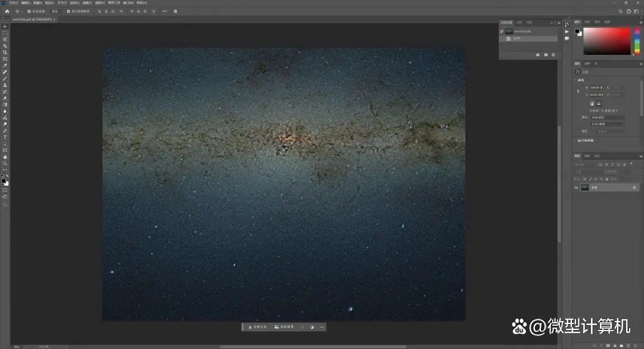Select the Zoom tool in toolbar
The height and width of the screenshot is (349, 644).
click(x=5, y=163)
